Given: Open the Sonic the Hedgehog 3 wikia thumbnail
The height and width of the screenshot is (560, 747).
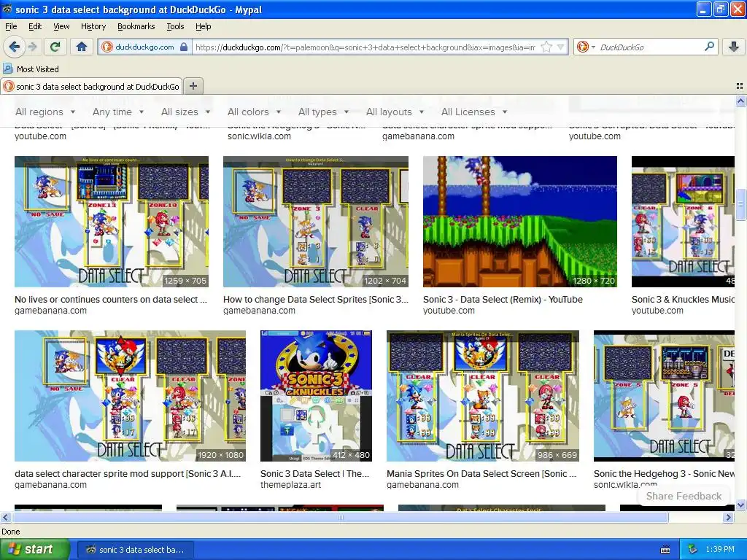Looking at the screenshot, I should coord(664,396).
